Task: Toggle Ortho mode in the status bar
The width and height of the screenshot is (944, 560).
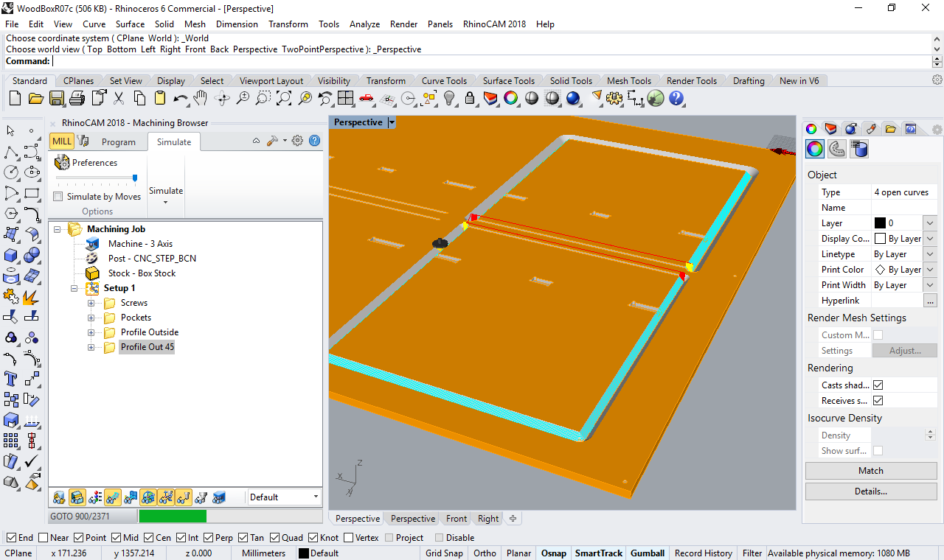Action: click(485, 553)
